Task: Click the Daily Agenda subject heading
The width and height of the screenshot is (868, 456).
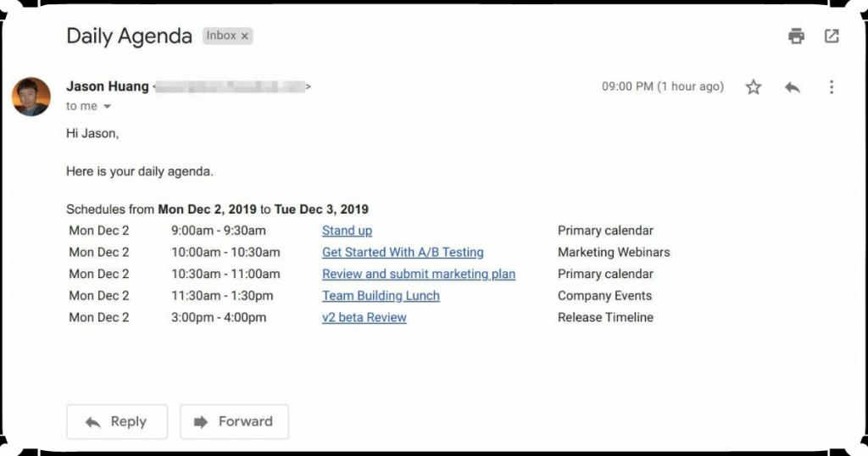Action: tap(129, 36)
